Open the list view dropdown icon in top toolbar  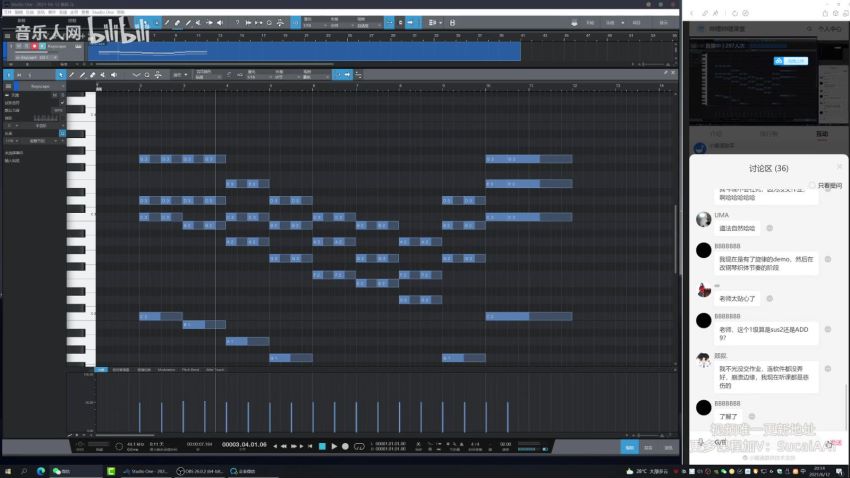[x=435, y=23]
